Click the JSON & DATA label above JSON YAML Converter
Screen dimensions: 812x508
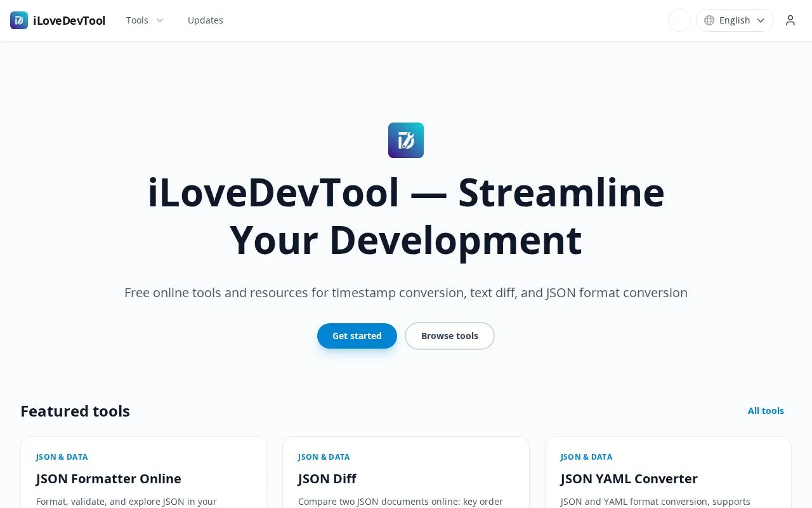coord(586,457)
